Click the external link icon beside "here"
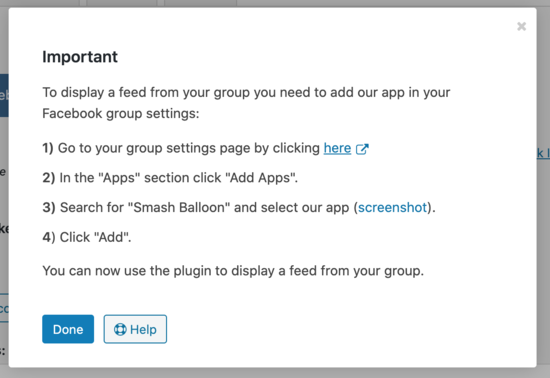This screenshot has height=378, width=550. [362, 149]
